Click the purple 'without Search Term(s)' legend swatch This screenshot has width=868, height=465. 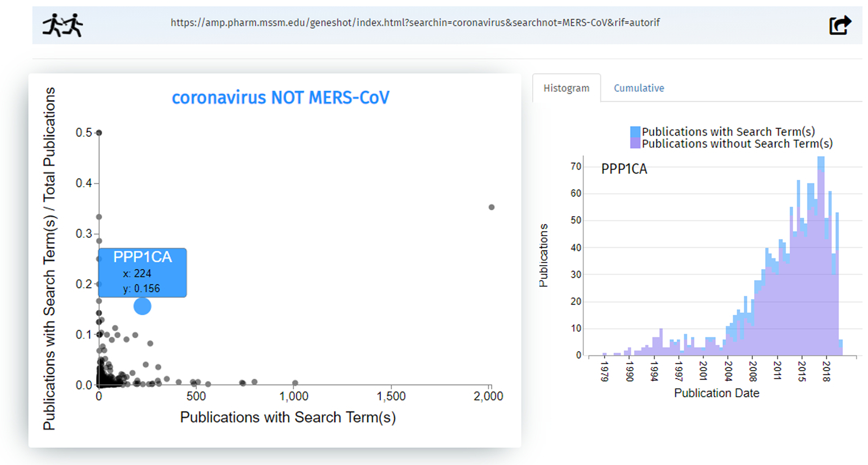(635, 143)
